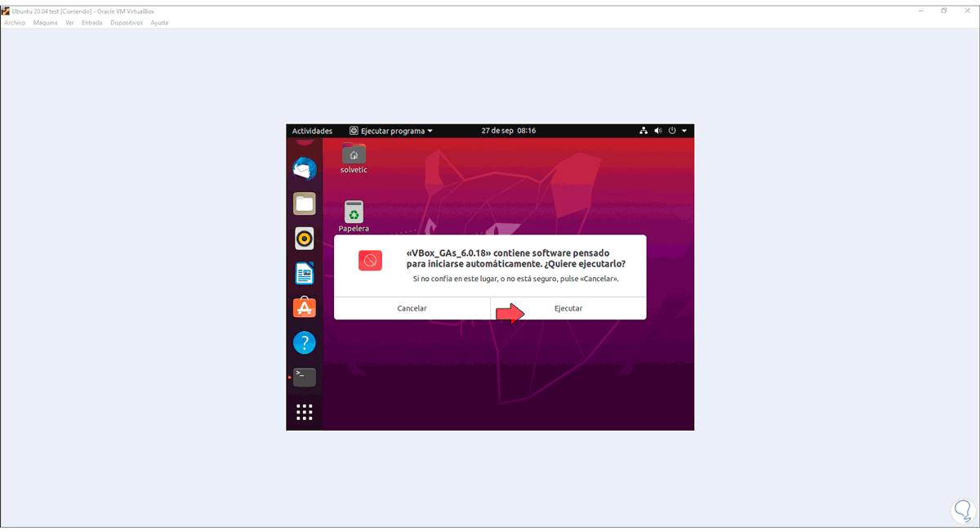Click the VirtualBox window title icon
The image size is (980, 532).
(6, 11)
